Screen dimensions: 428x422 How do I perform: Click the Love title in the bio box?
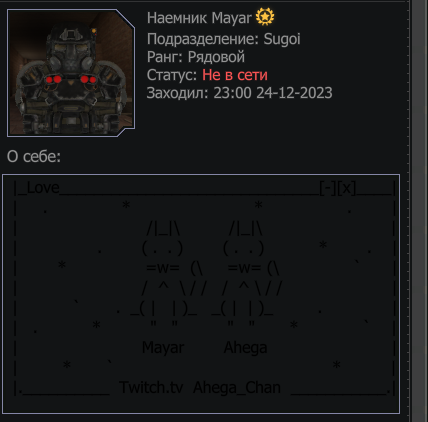coord(43,188)
